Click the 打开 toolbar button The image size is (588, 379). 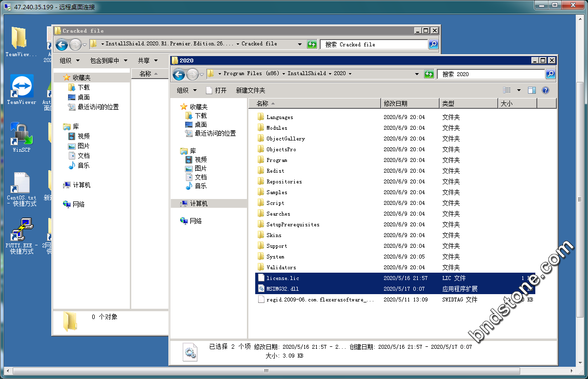tap(216, 90)
